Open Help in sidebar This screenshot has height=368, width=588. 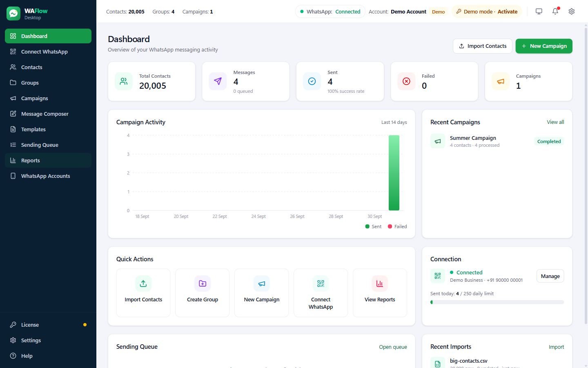48,356
